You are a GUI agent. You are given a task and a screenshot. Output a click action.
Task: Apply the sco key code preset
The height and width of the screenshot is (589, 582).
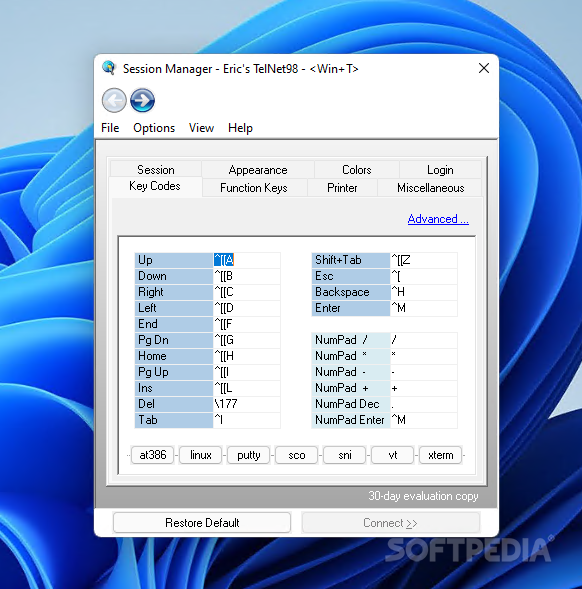pyautogui.click(x=297, y=455)
